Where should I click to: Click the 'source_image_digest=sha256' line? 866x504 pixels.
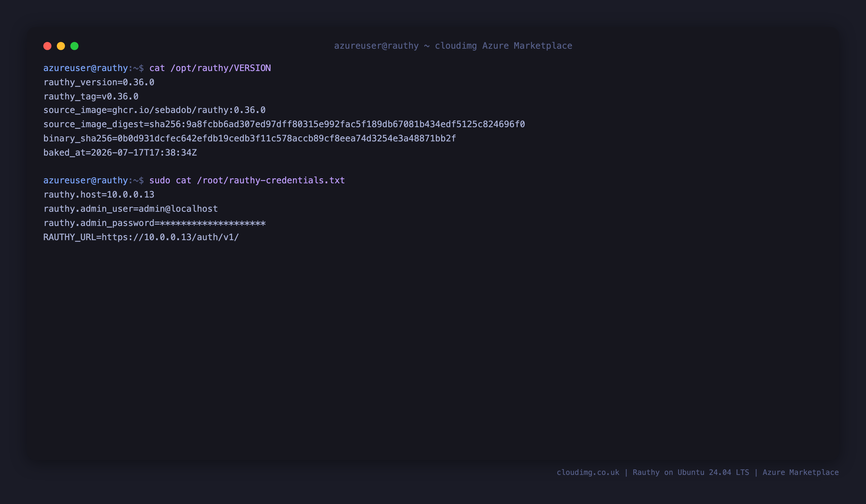[x=284, y=124]
